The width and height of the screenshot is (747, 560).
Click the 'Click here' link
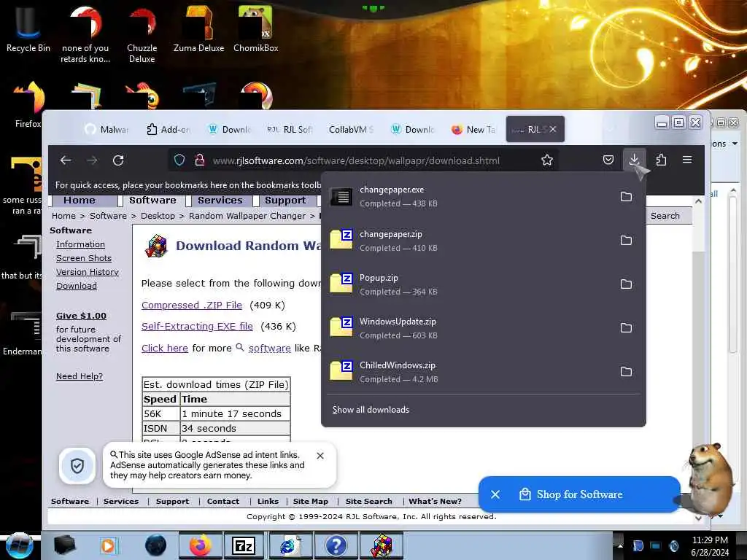(x=165, y=348)
